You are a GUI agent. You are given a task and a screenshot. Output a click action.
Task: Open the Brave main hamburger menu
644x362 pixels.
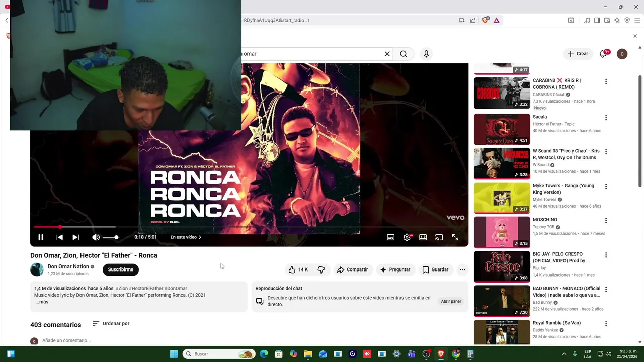pyautogui.click(x=637, y=20)
